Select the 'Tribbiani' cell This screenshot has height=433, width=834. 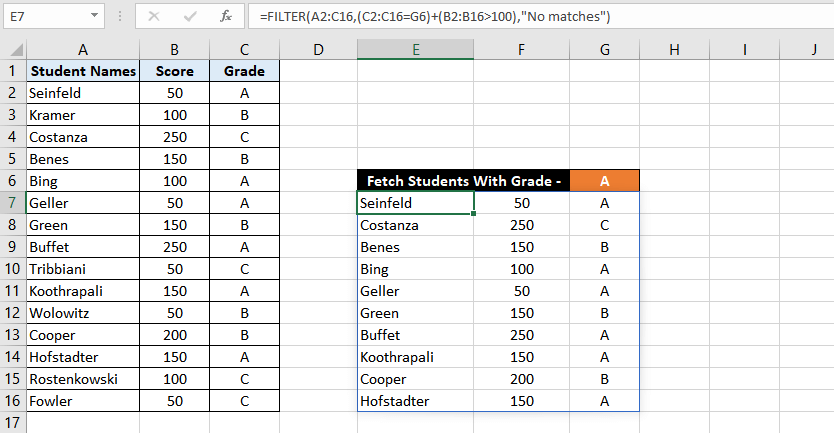(x=83, y=269)
